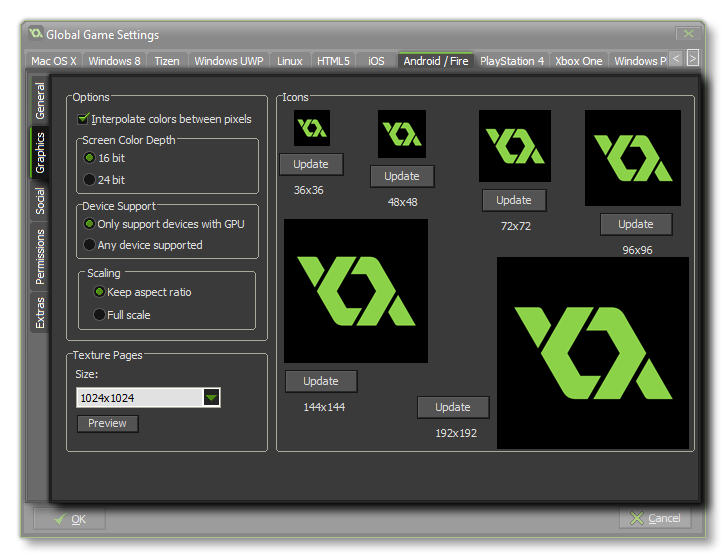Click the 48x48 icon preview image
The height and width of the screenshot is (558, 726).
pos(402,134)
